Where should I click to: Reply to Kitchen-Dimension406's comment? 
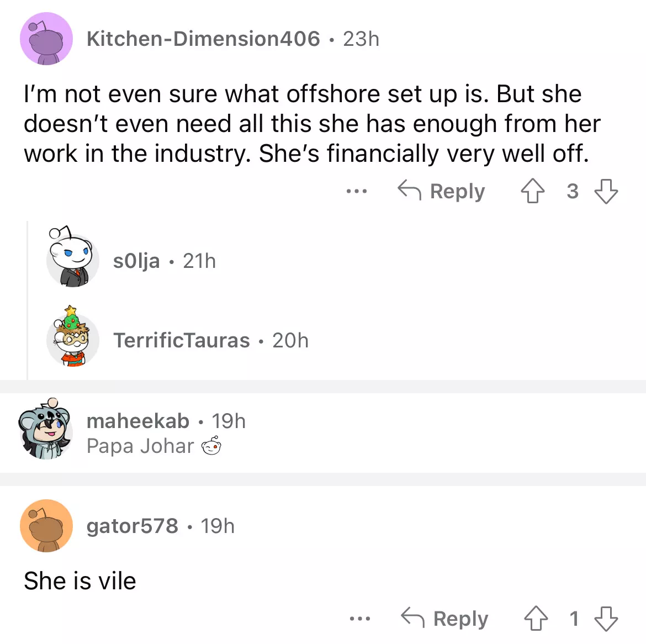pos(441,192)
